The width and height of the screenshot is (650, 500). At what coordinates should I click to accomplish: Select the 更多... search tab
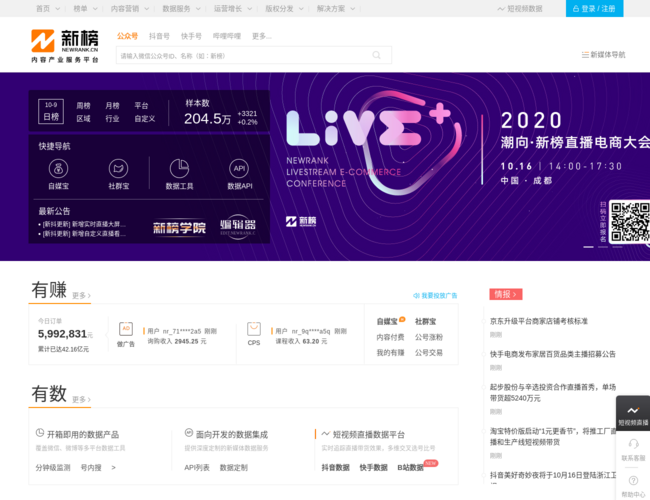(262, 36)
